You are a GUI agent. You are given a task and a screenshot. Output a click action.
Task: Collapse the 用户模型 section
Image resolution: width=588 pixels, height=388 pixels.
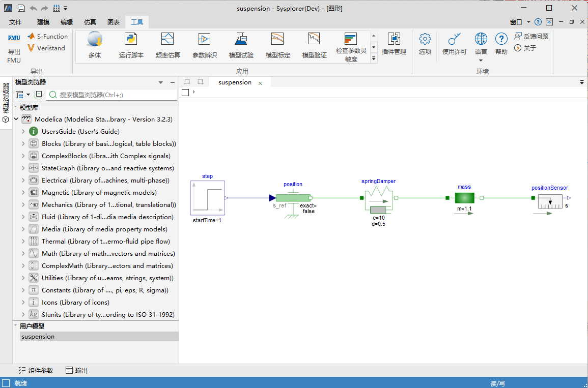(x=16, y=326)
